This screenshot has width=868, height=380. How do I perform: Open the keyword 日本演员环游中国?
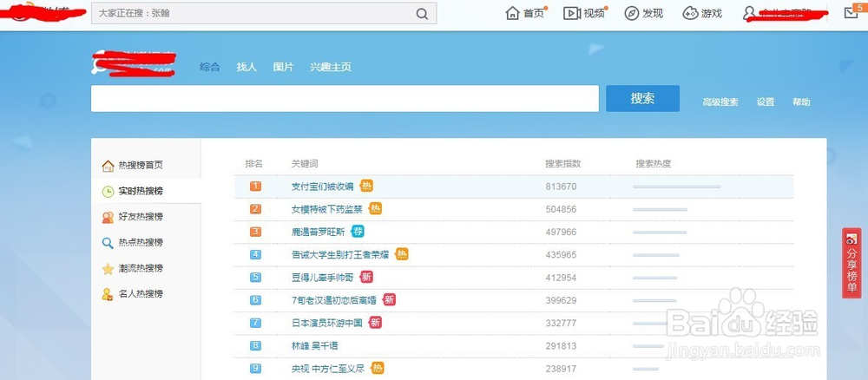click(327, 323)
